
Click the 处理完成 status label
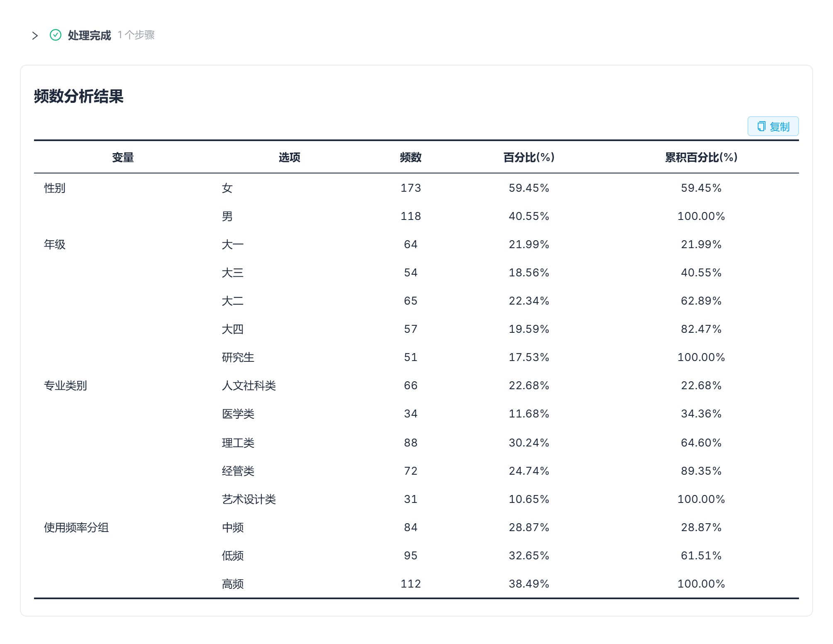coord(89,35)
